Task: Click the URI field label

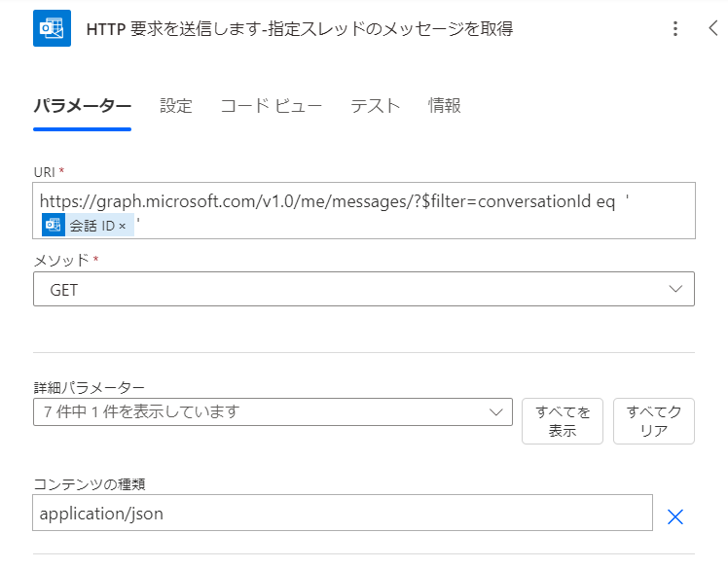Action: click(45, 172)
